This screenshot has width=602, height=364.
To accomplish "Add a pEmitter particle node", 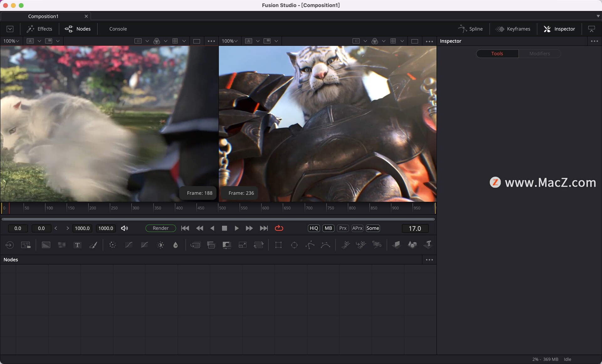I will 345,245.
